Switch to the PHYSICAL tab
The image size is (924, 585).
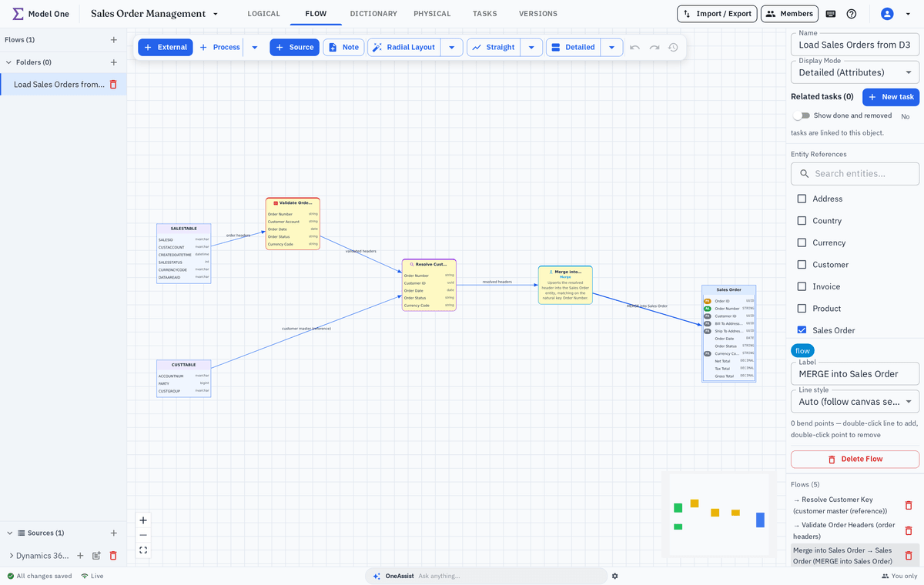point(432,14)
